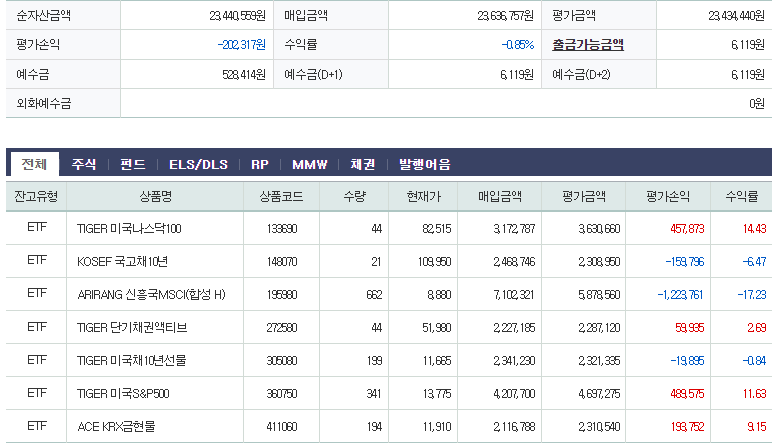The image size is (775, 447).
Task: Click the 상품코드 column header
Action: coord(281,197)
